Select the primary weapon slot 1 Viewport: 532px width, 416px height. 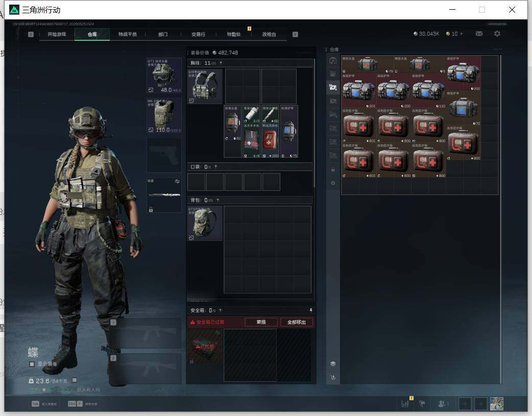145,333
